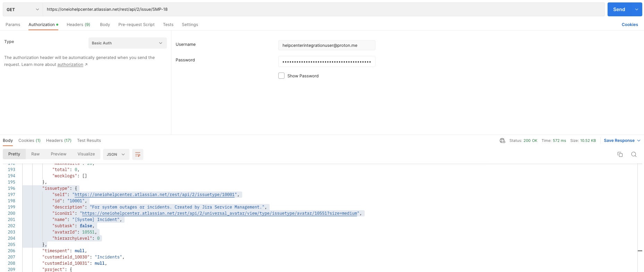The image size is (644, 272).
Task: Switch to the request Body tab
Action: (105, 25)
